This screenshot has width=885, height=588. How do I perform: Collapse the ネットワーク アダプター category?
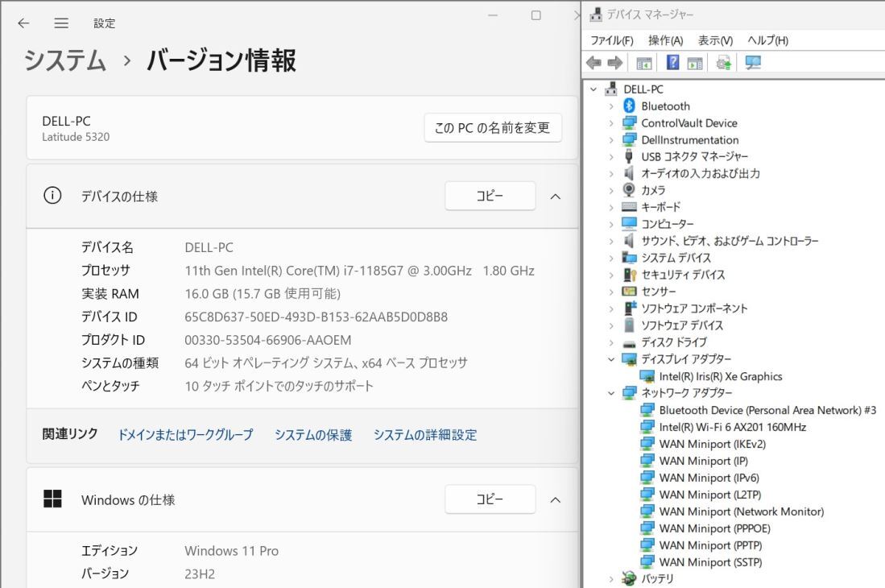point(612,393)
